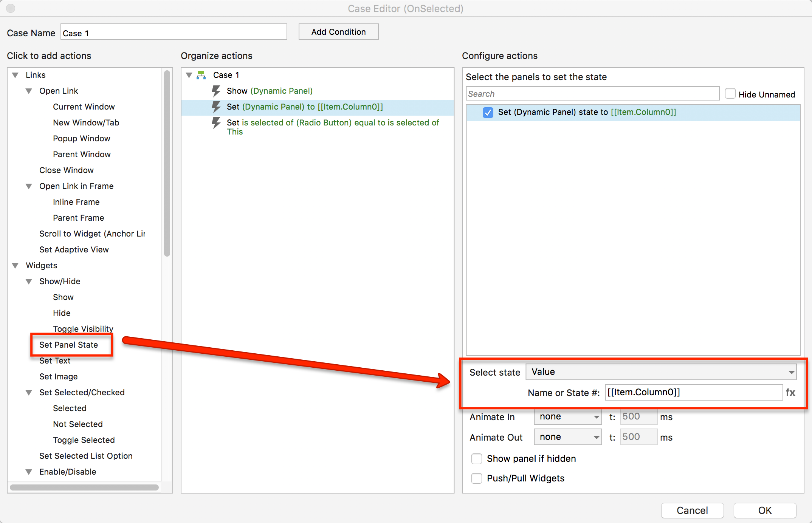Open the Animate Out dropdown

[x=567, y=437]
